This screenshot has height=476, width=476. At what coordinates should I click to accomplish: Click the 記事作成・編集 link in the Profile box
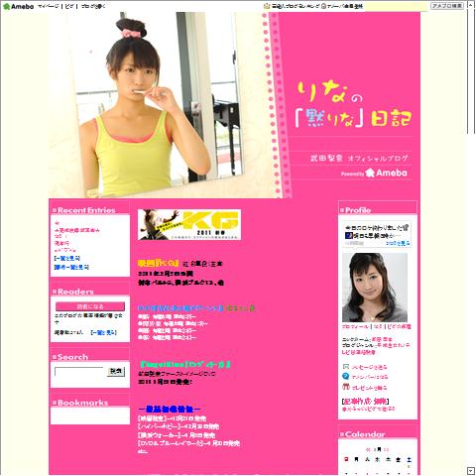(x=365, y=402)
